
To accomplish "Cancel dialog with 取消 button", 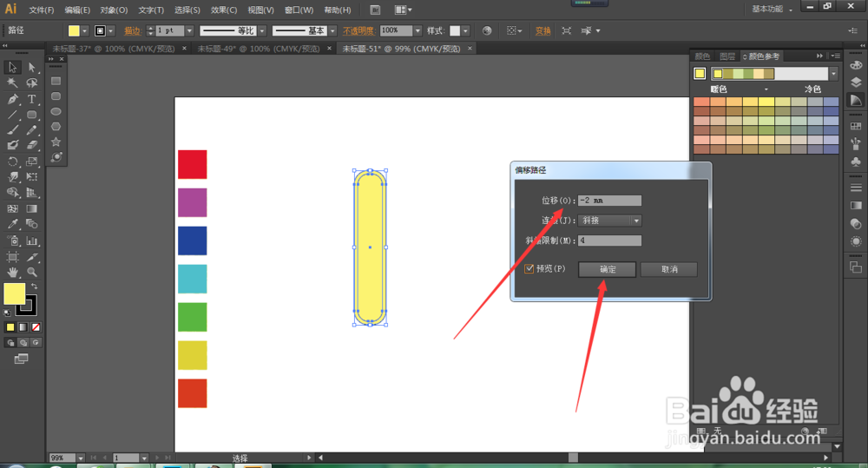I will 669,269.
